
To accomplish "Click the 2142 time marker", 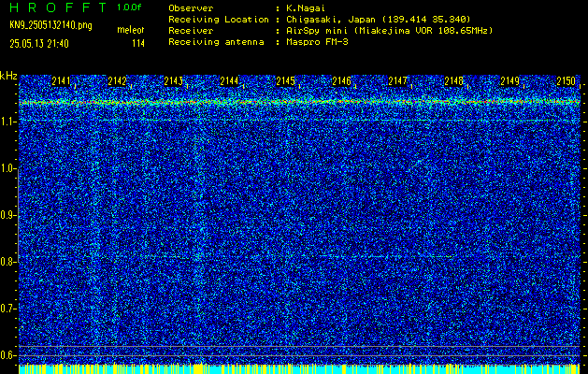I will (x=117, y=81).
